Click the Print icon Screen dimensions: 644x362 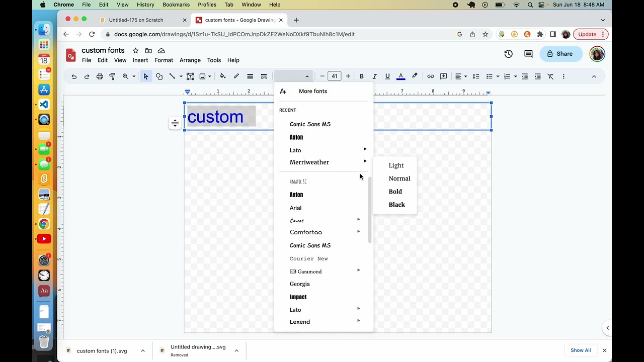point(100,76)
